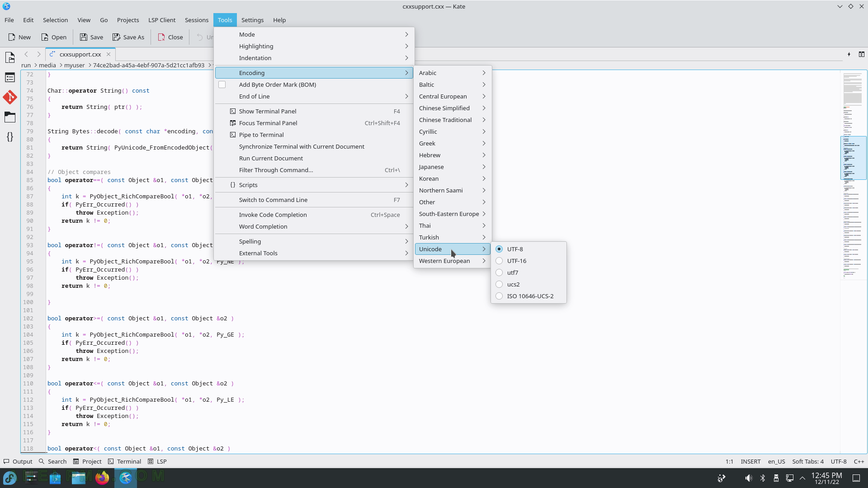
Task: Expand the Scripts submenu
Action: click(314, 185)
